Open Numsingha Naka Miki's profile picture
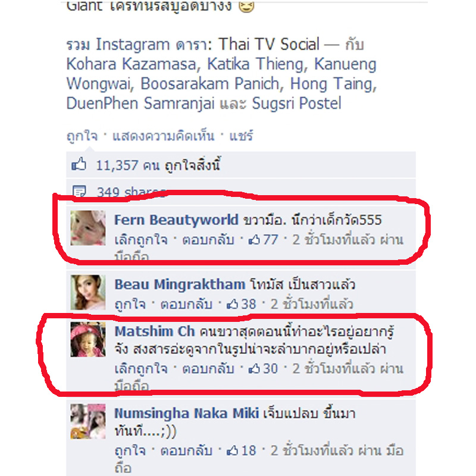This screenshot has height=476, width=476. click(88, 421)
